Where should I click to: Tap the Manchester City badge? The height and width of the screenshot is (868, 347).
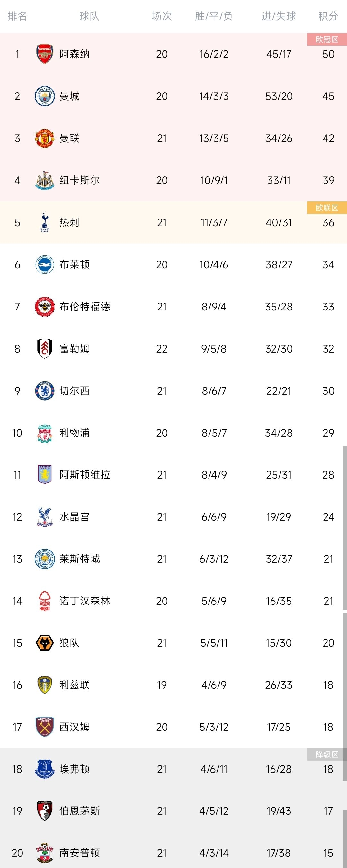coord(44,96)
